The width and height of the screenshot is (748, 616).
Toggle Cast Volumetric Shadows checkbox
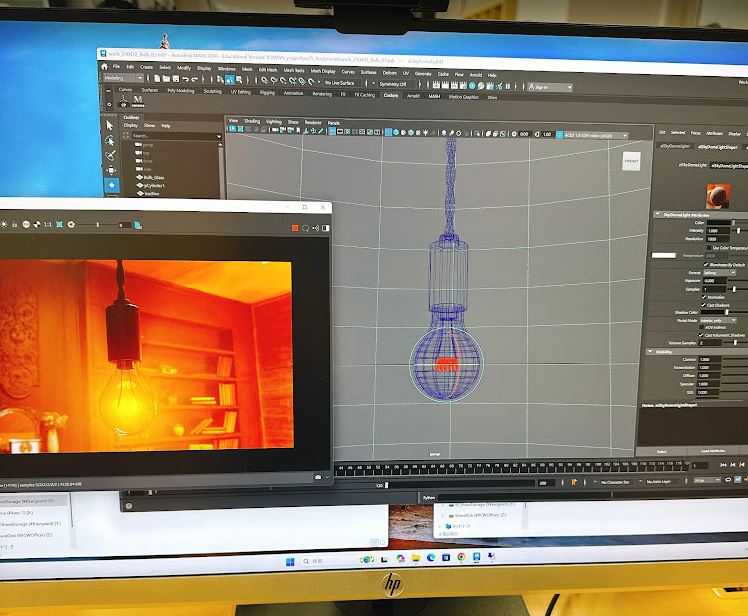[701, 335]
